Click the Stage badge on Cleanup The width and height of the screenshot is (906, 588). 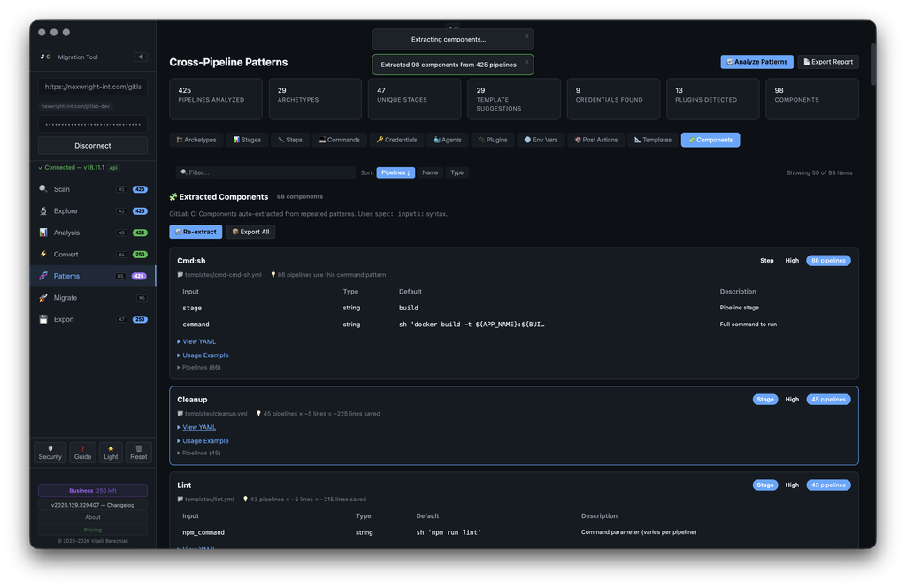pos(765,399)
